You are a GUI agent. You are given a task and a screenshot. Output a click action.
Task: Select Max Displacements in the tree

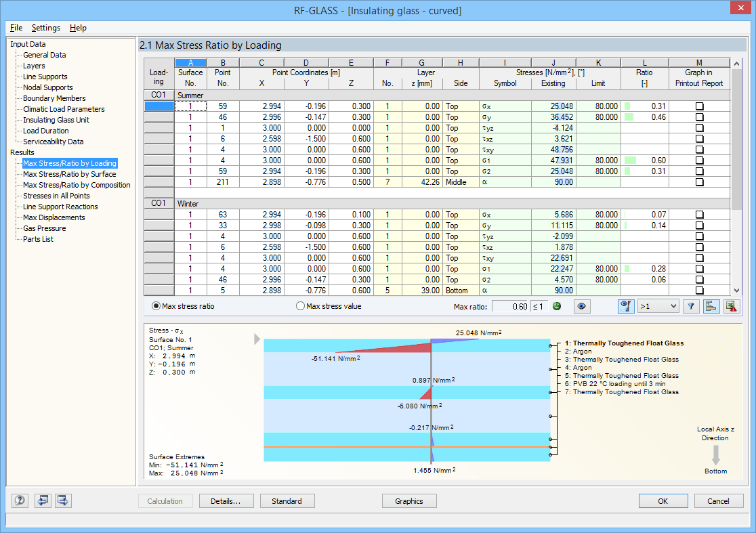[54, 218]
